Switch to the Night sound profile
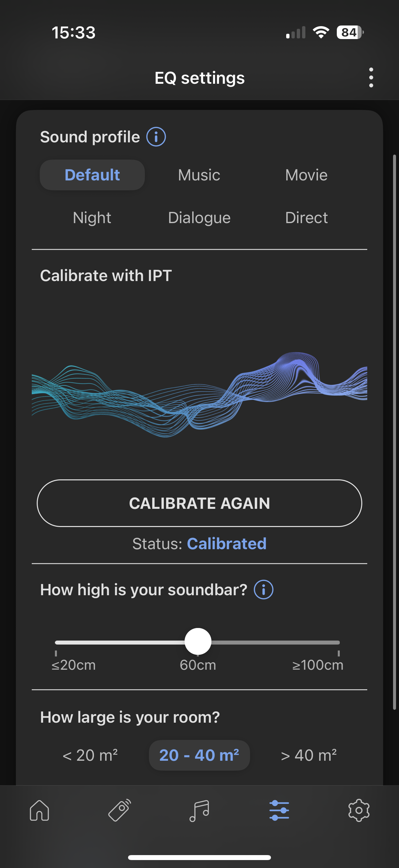Screen dimensions: 399x868 click(x=92, y=218)
